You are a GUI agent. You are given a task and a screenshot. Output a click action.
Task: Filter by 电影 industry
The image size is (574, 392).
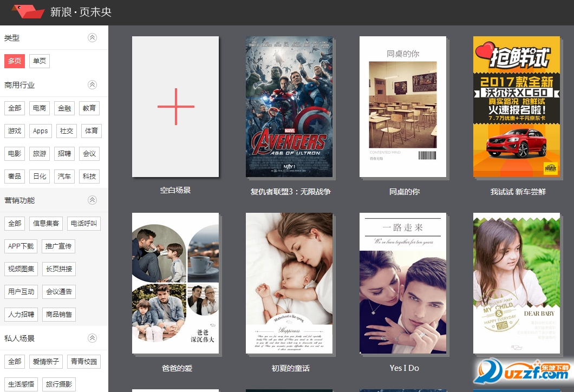tap(15, 154)
